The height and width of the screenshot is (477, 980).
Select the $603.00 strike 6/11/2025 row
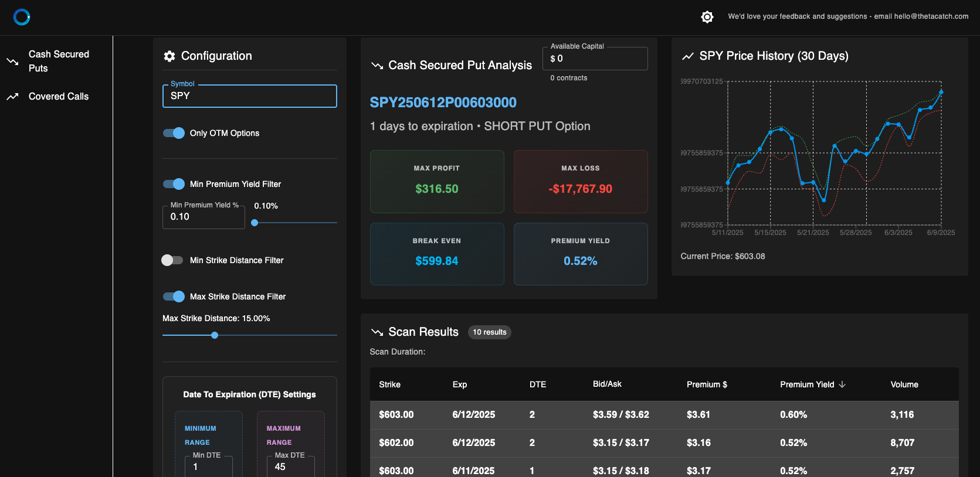coord(664,468)
